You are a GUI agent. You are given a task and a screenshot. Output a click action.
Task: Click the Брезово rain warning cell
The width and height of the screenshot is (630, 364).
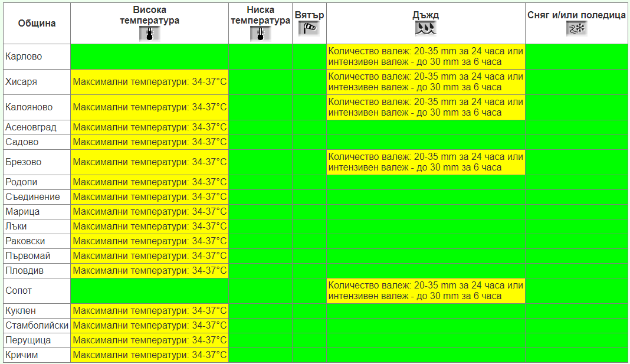click(425, 162)
